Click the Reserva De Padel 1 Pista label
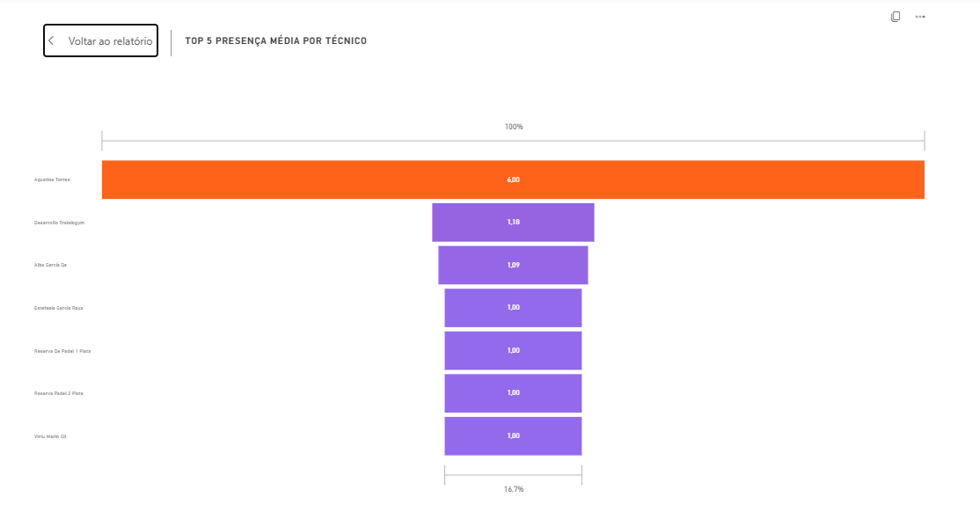Screen dimensions: 980x505 [62, 351]
